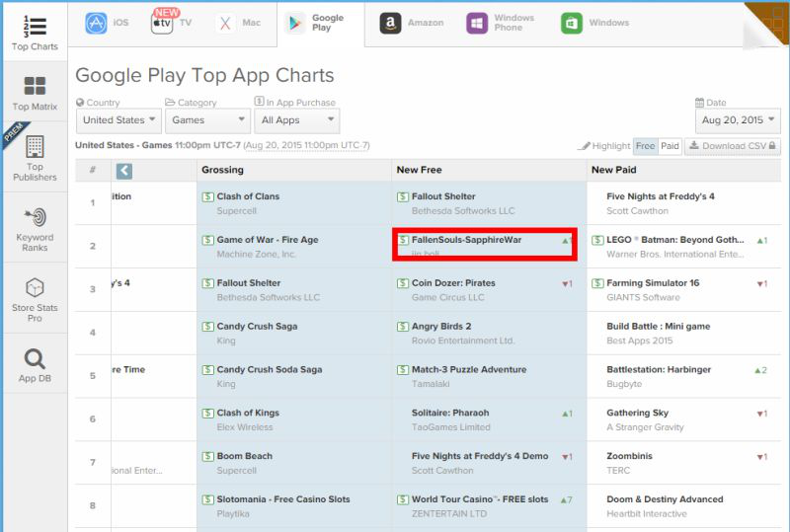Open Top Matrix view

click(x=35, y=93)
